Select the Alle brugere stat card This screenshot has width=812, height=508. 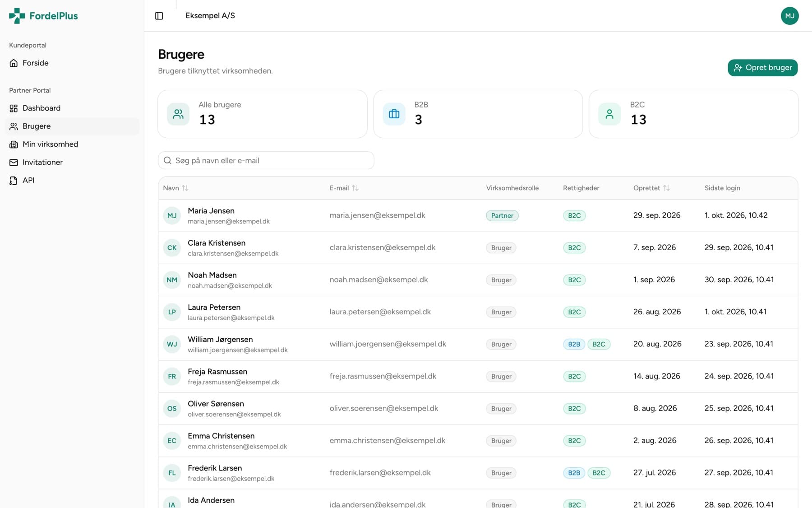pos(263,114)
